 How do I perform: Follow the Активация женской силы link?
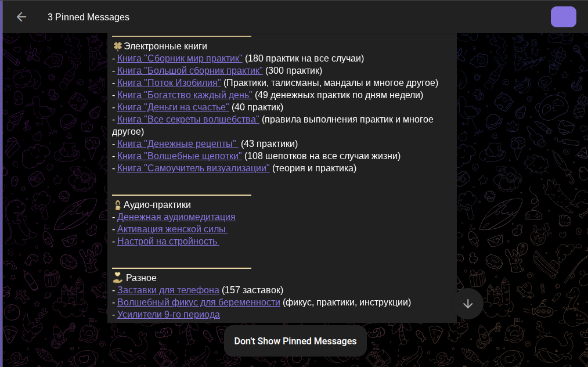click(x=172, y=229)
